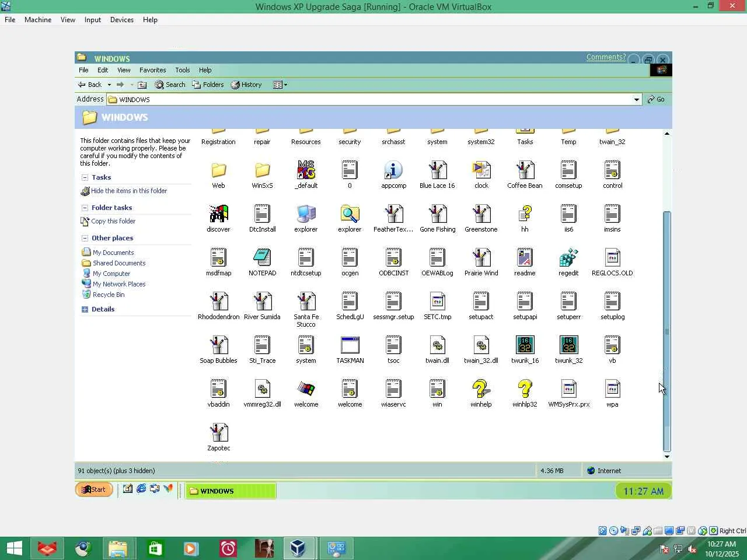Select the control settings file icon
This screenshot has height=560, width=747.
(x=612, y=170)
